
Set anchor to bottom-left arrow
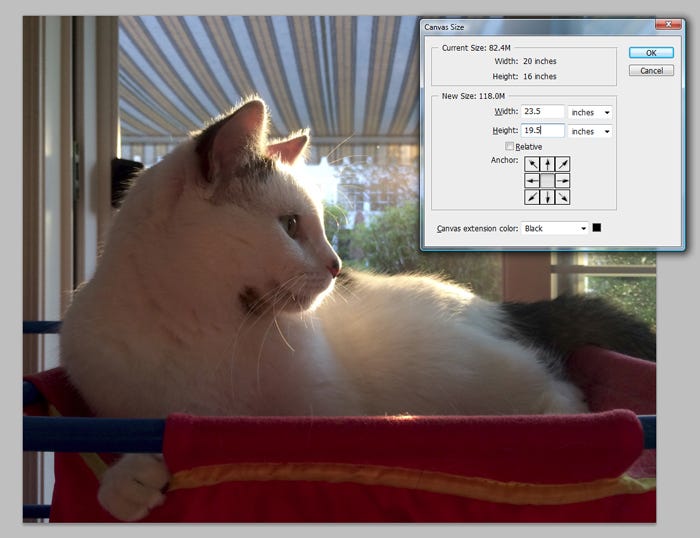pos(532,197)
